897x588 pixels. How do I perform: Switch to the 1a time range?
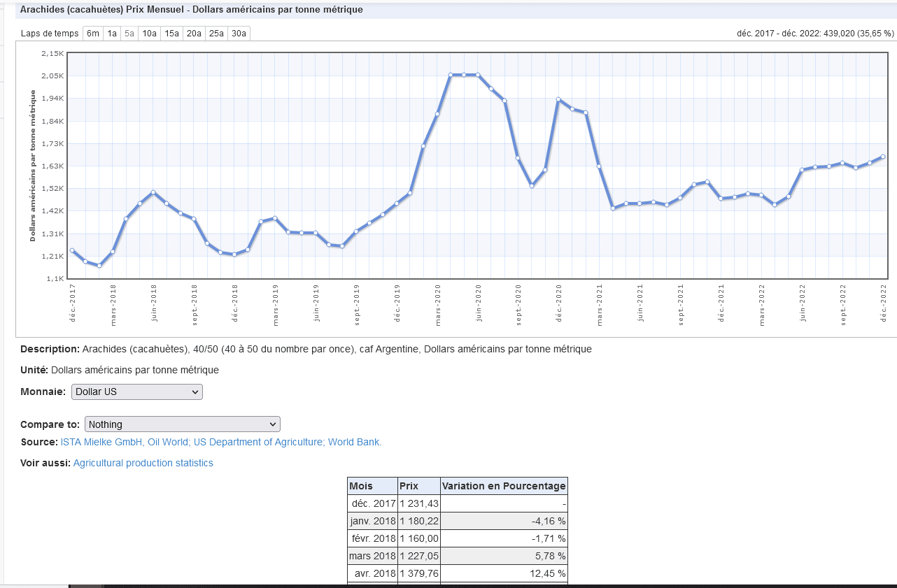point(112,34)
